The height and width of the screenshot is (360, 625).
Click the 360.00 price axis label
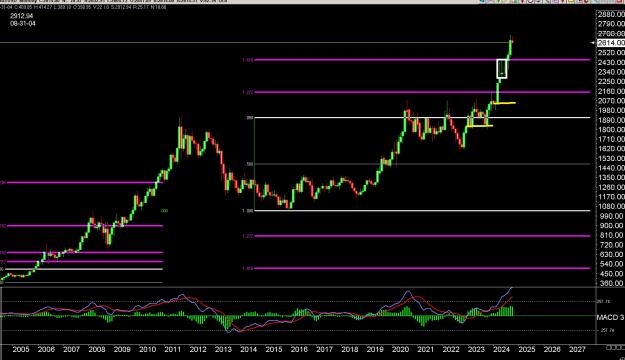(613, 283)
